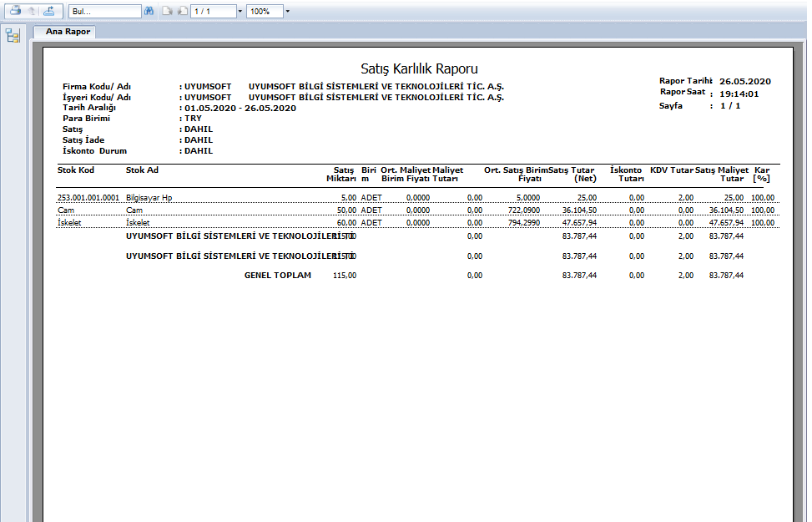The image size is (812, 522).
Task: Click the İskelet stock name row
Action: coord(139,223)
